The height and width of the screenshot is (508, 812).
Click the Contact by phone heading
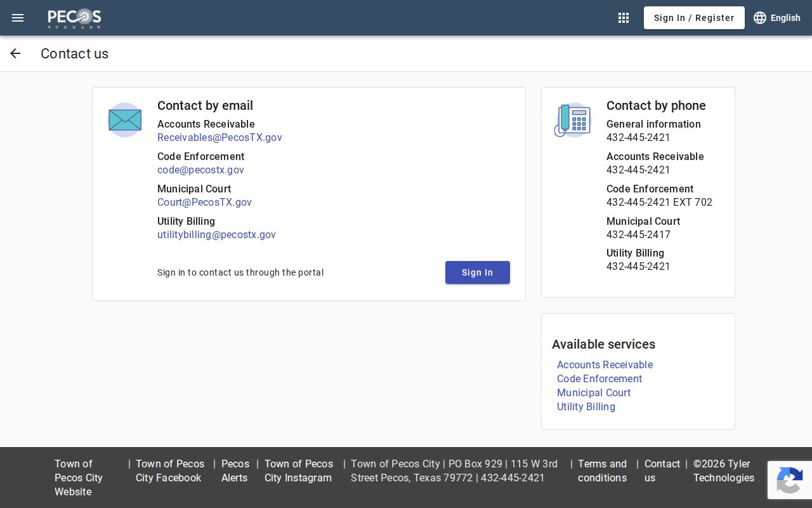pyautogui.click(x=656, y=105)
